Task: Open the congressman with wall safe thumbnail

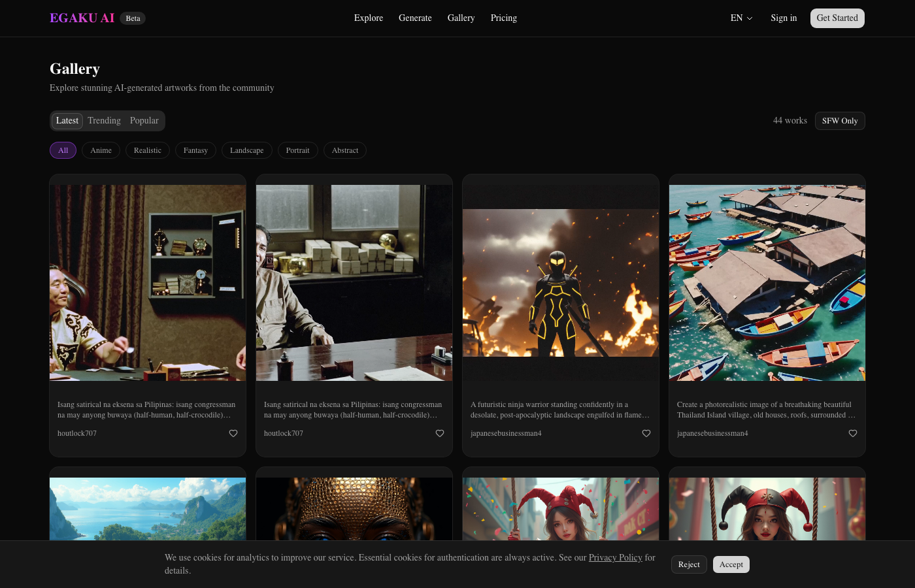Action: click(x=148, y=283)
